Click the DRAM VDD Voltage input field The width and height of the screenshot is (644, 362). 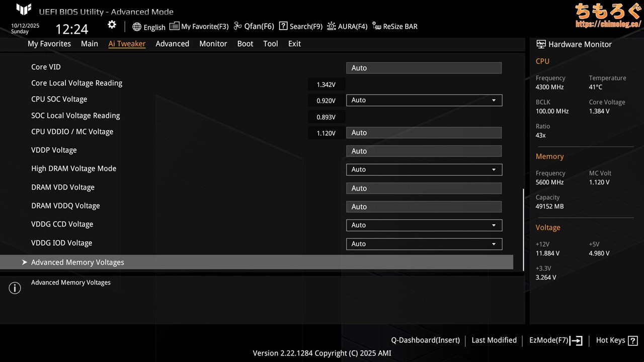tap(424, 188)
